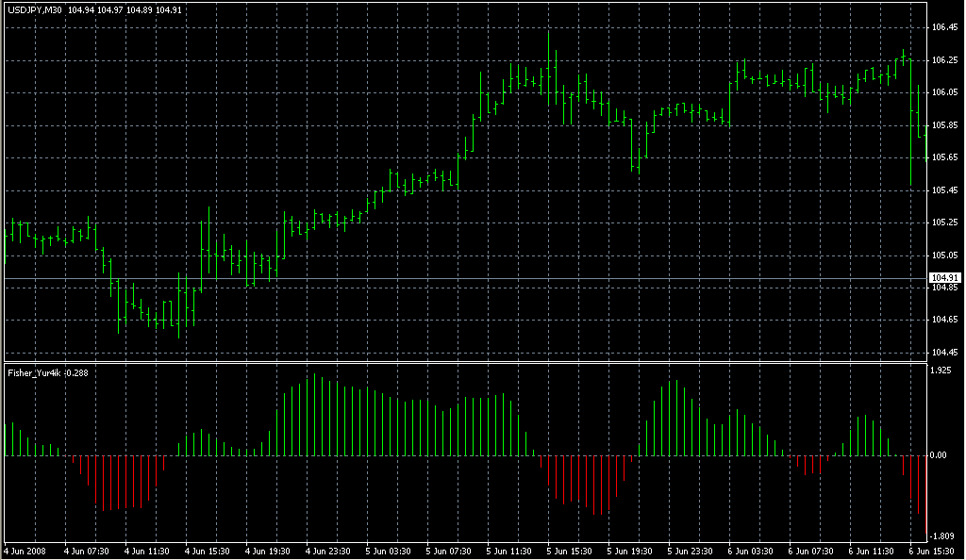Click the 5 Jun 11:30 time label
Viewport: 966px width, 560px height.
(x=508, y=552)
